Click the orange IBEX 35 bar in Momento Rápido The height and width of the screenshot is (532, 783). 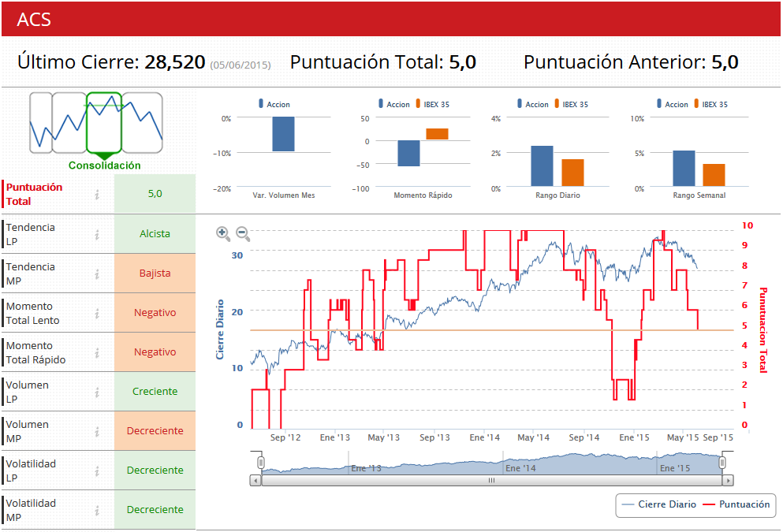click(437, 134)
